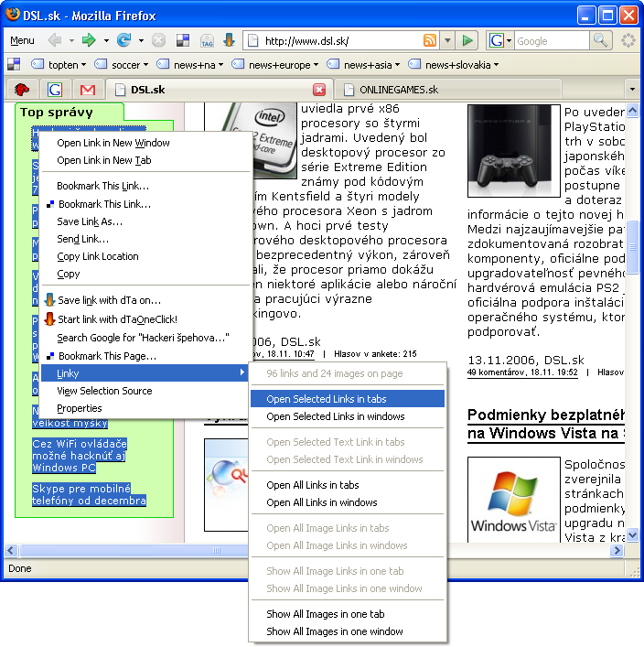Click the Google search field

[552, 41]
